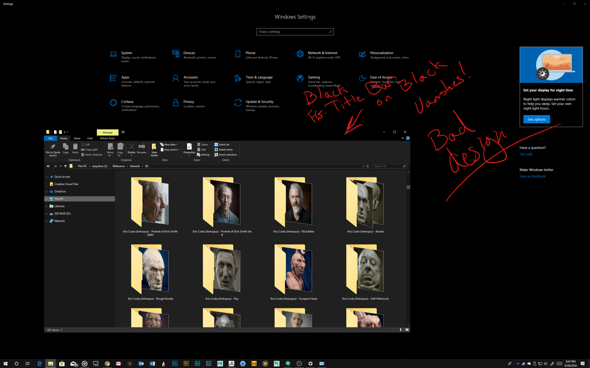This screenshot has width=590, height=368.
Task: Click the Back arrow in Explorer
Action: pyautogui.click(x=48, y=166)
